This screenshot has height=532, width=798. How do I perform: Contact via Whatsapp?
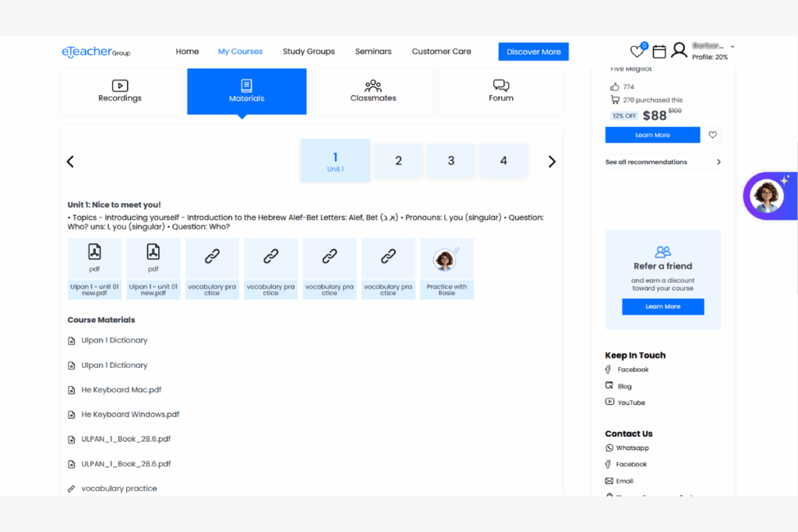pos(632,448)
